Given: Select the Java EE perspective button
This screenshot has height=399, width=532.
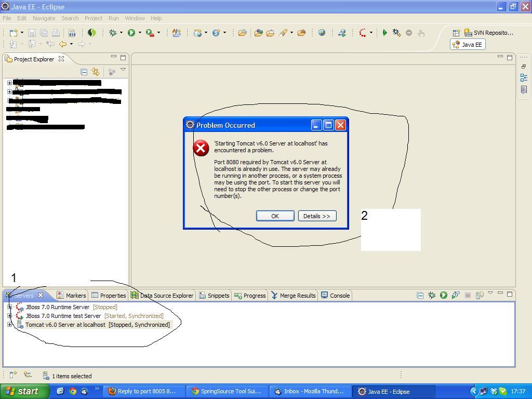Looking at the screenshot, I should [468, 45].
